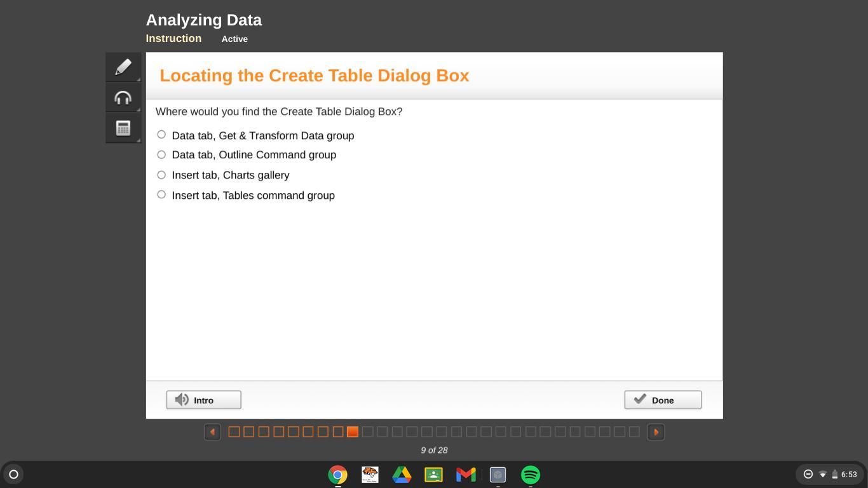The image size is (868, 488).
Task: Click the Instruction section label
Action: pyautogui.click(x=173, y=38)
